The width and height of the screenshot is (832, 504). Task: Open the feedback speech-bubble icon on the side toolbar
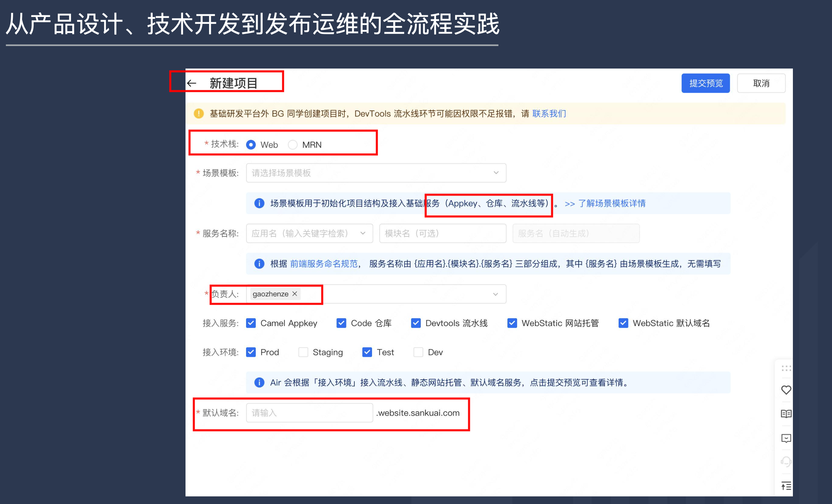click(x=786, y=438)
